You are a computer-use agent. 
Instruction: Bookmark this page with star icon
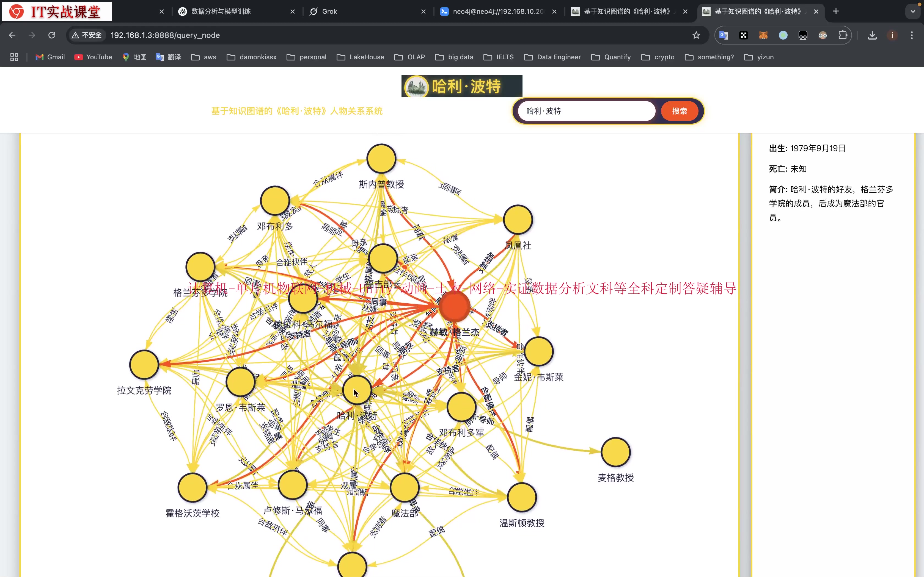coord(696,35)
